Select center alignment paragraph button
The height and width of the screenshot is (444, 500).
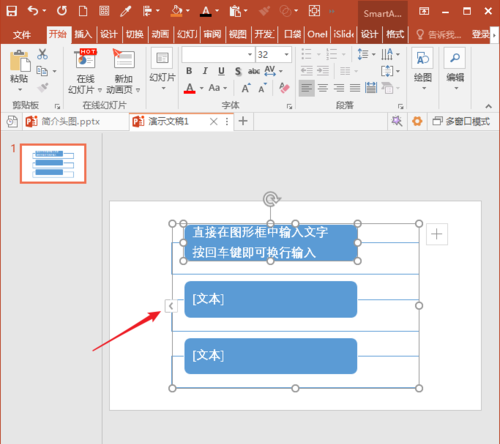coord(323,88)
